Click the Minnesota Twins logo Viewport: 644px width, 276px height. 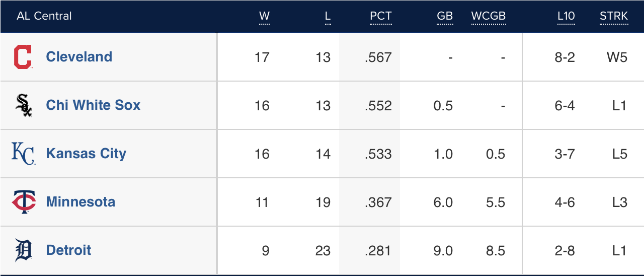tap(24, 202)
